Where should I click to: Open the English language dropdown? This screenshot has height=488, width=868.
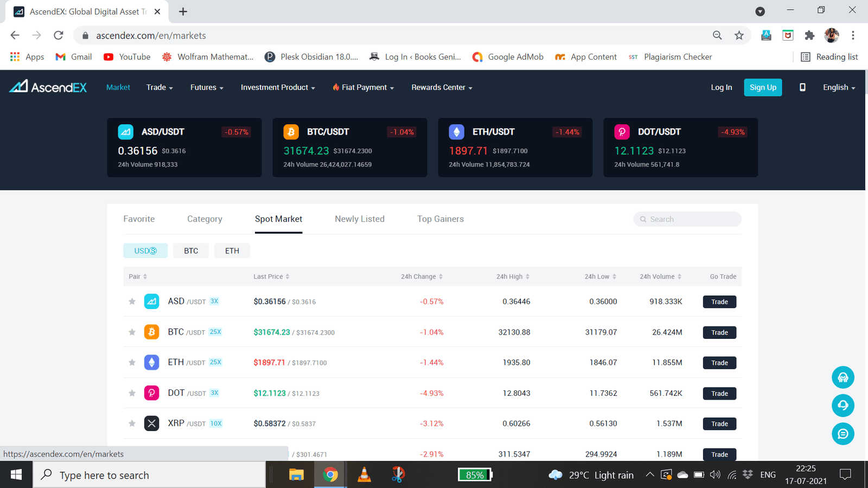[839, 87]
